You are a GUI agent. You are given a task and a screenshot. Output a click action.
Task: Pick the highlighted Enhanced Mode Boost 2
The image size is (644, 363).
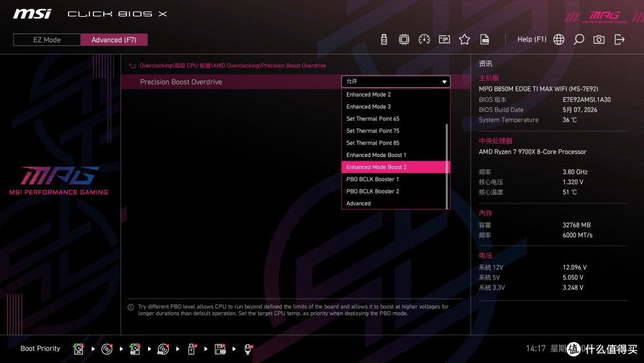396,167
